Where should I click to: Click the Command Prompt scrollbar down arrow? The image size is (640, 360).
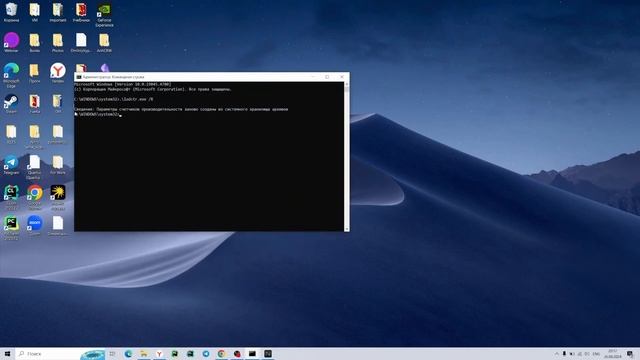347,229
